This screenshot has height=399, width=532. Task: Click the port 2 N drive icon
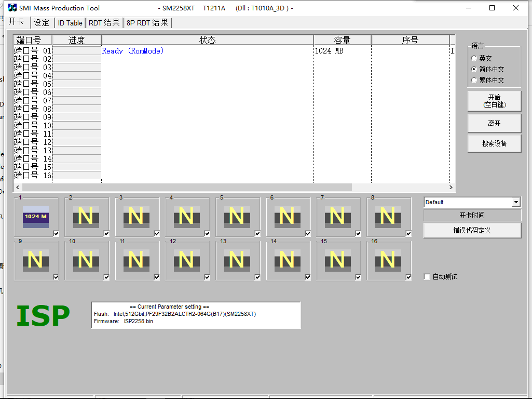coord(86,217)
